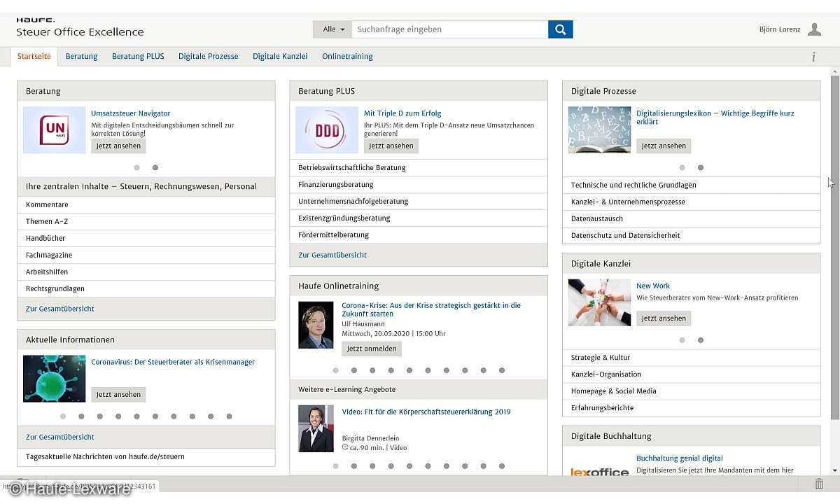Click the New Work hands thumbnail

[599, 302]
